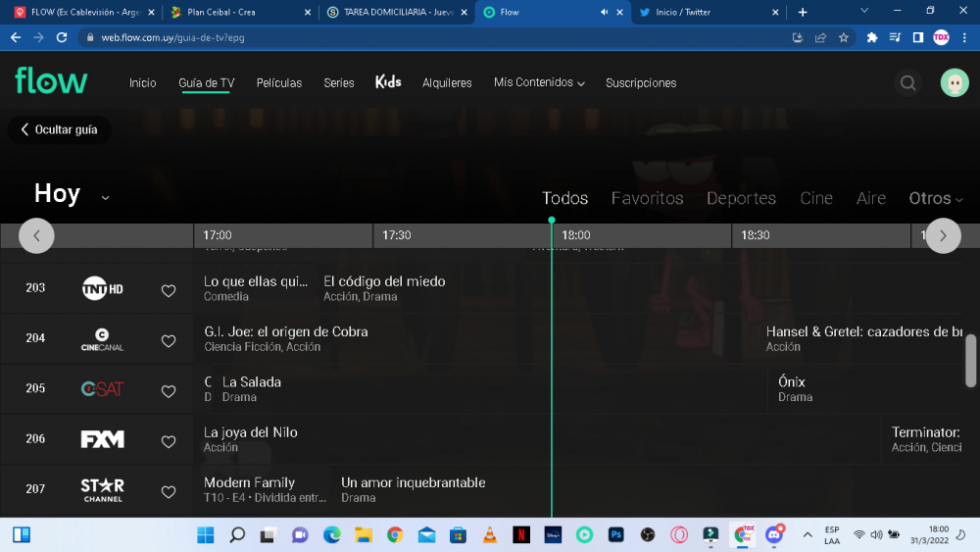Open the user profile avatar
Screen dimensions: 980x552
pos(954,83)
